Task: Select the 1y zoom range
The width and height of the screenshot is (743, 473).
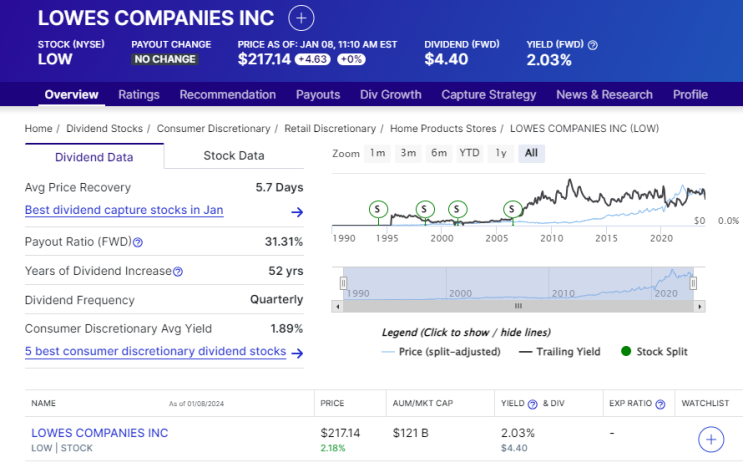Action: (501, 153)
